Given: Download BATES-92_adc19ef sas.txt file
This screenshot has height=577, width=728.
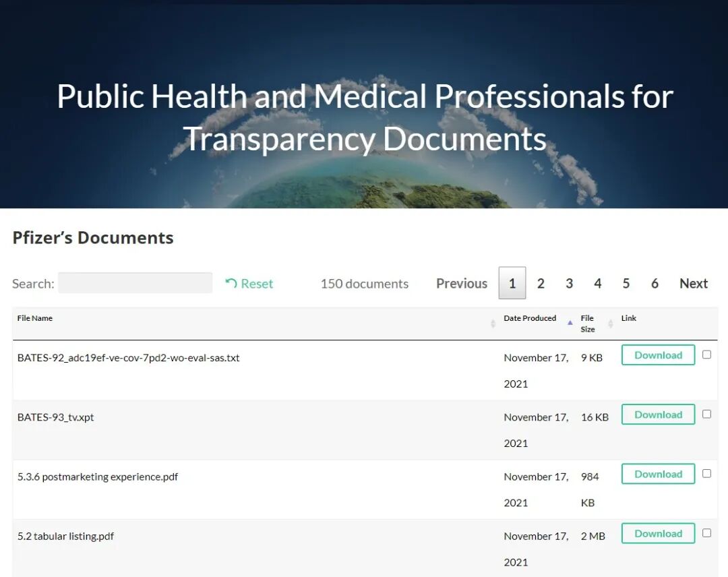Looking at the screenshot, I should 659,355.
